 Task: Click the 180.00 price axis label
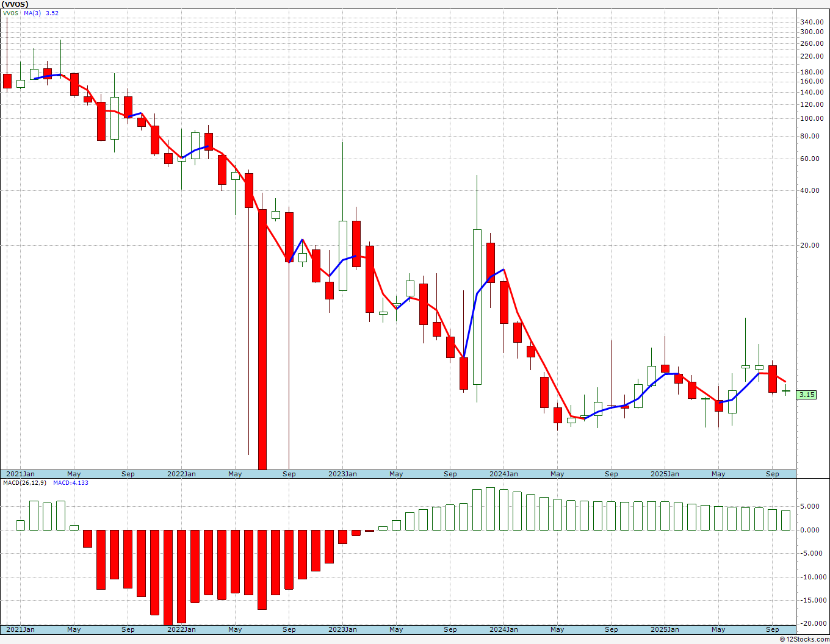click(812, 72)
